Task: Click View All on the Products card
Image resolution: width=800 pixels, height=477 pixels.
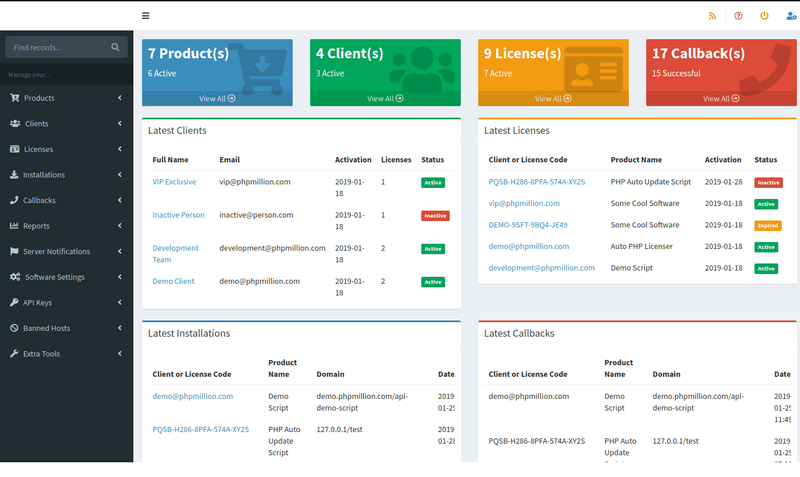Action: [x=217, y=98]
